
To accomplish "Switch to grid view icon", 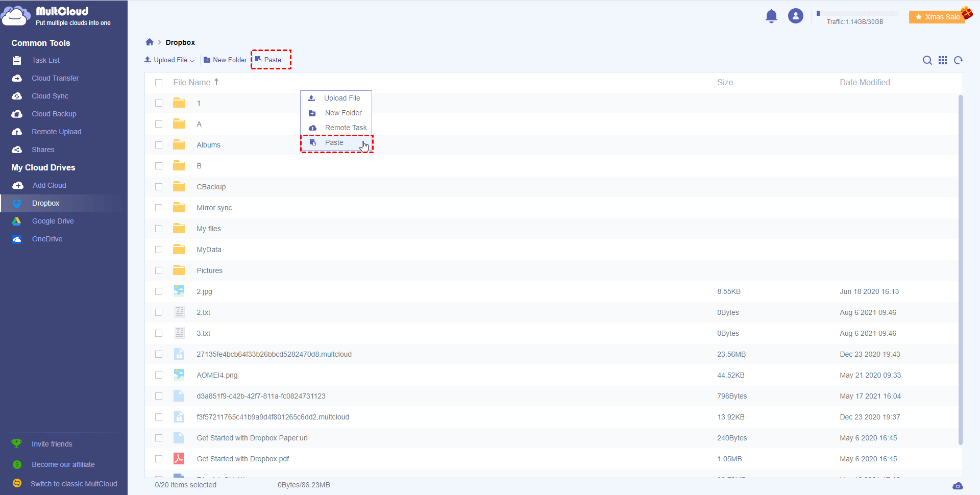I will (x=943, y=60).
